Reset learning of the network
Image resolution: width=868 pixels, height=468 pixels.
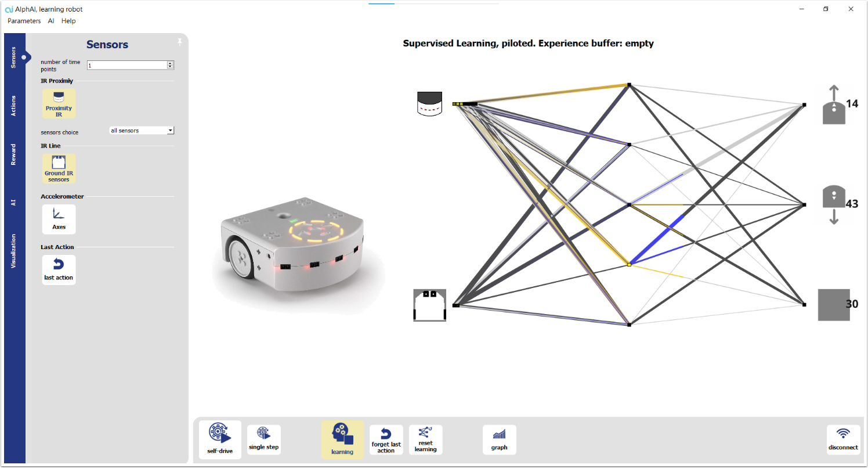425,440
